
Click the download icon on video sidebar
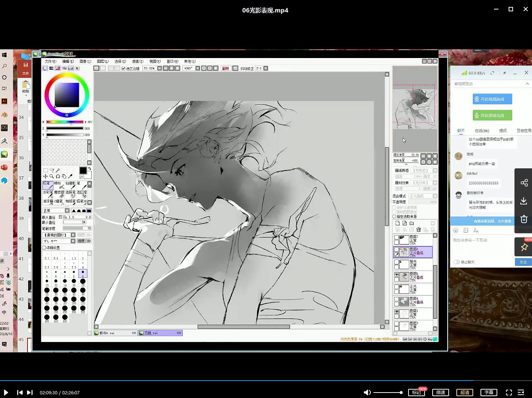tap(524, 201)
